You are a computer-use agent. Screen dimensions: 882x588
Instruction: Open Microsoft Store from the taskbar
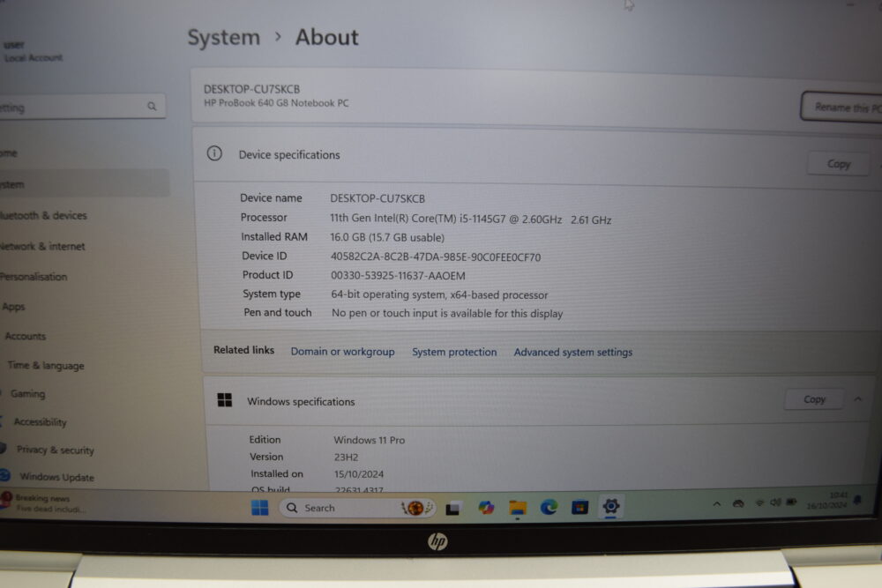pyautogui.click(x=580, y=507)
